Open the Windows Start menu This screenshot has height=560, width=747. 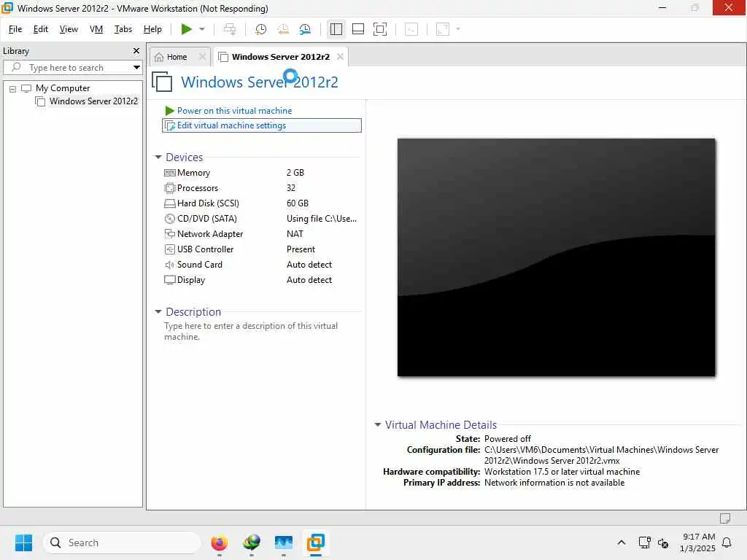23,542
